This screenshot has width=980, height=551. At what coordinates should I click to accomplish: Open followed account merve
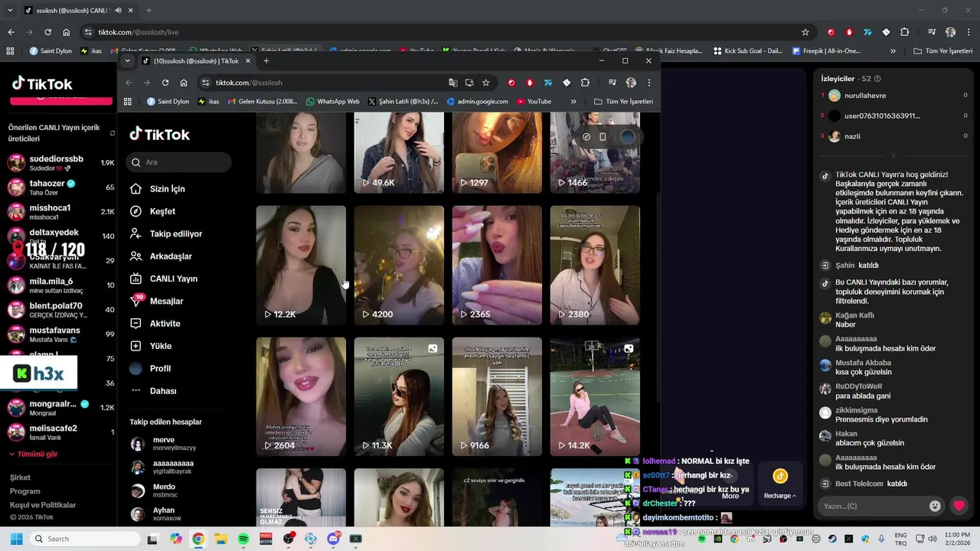(x=164, y=444)
